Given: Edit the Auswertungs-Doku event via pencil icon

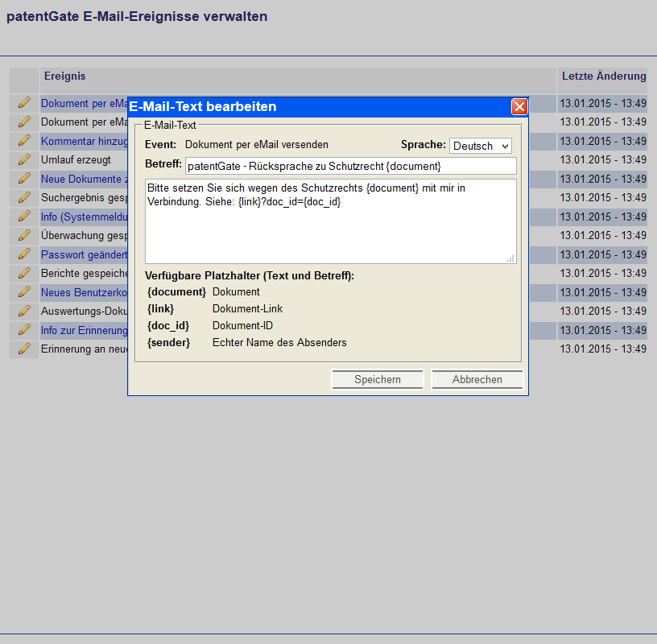Looking at the screenshot, I should tap(24, 311).
